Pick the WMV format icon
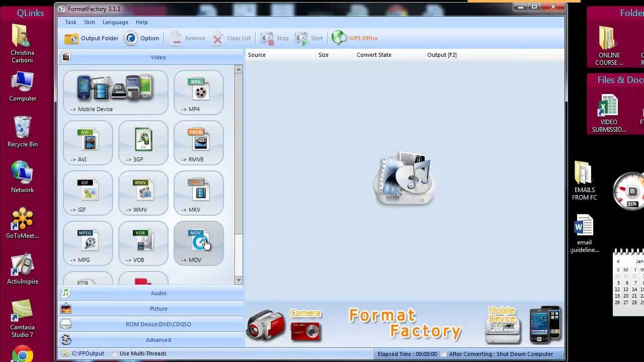Viewport: 644px width, 362px height. [143, 193]
